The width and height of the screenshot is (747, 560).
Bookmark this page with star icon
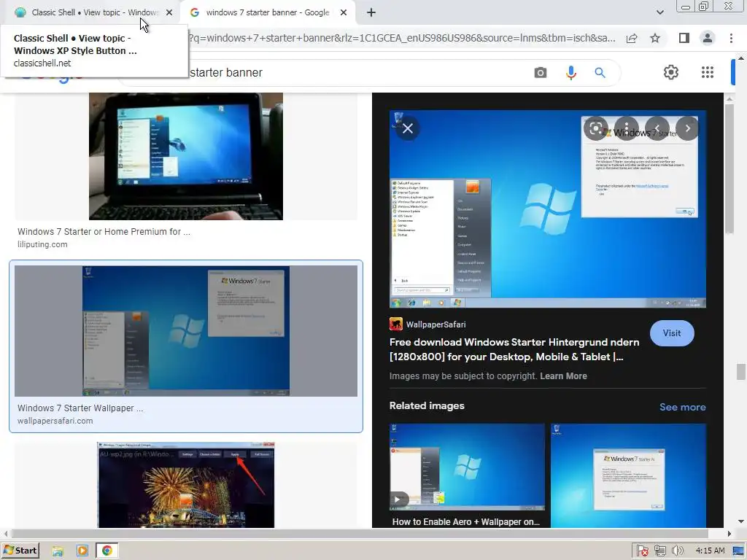655,38
